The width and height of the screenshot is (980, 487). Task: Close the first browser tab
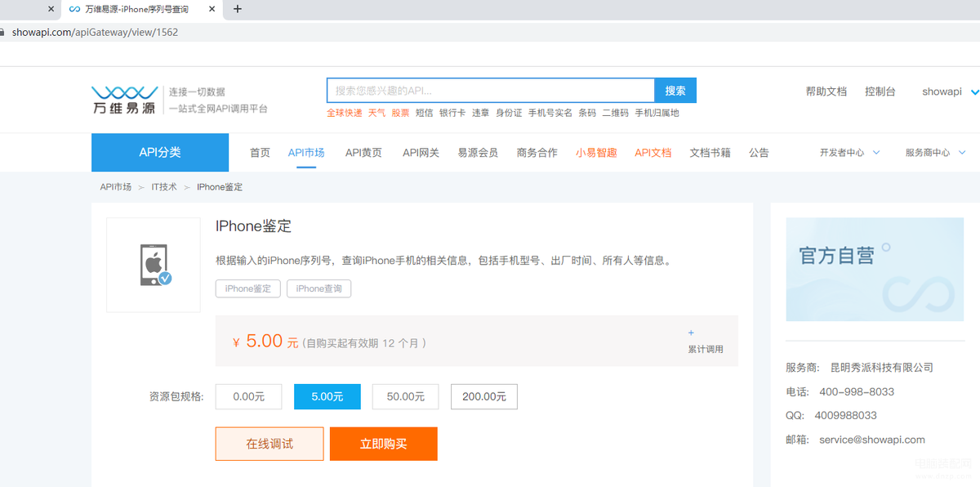click(x=51, y=9)
